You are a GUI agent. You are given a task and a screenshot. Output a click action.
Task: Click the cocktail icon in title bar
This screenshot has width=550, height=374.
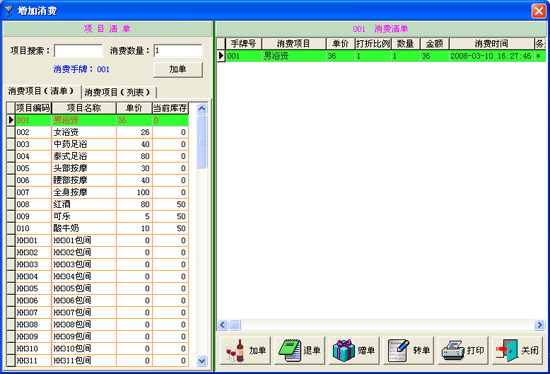pyautogui.click(x=9, y=11)
